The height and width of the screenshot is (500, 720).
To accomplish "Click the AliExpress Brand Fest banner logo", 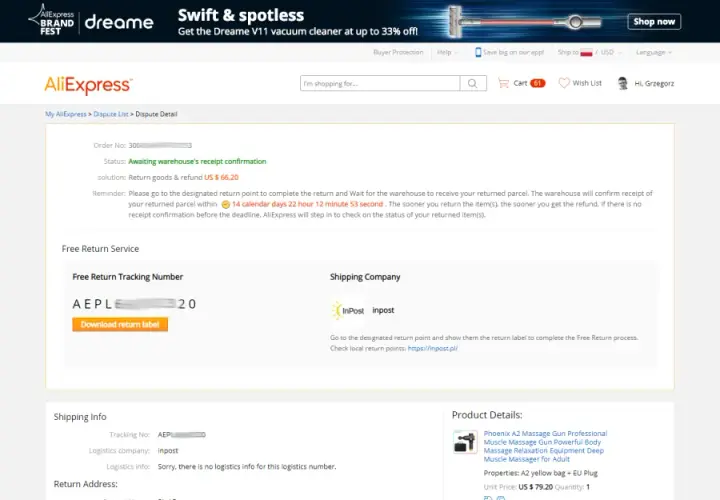I will (51, 21).
